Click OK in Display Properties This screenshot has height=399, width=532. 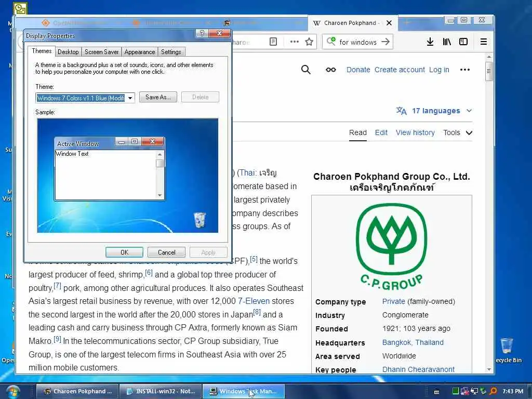tap(124, 252)
